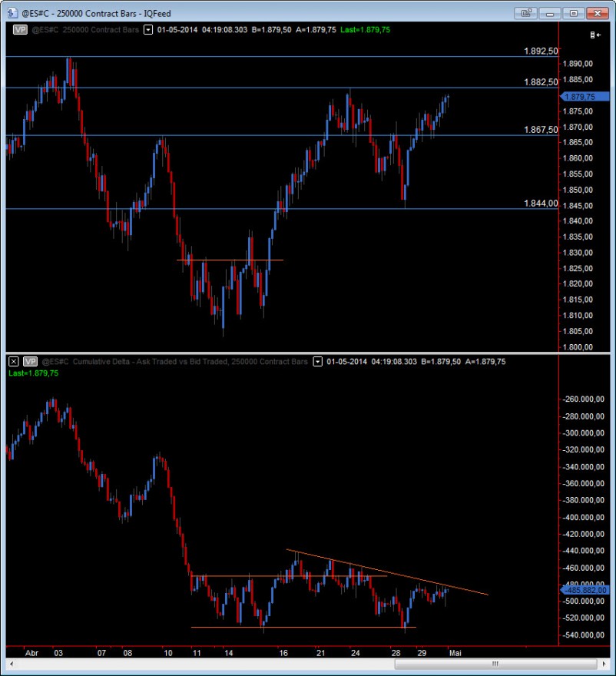Viewport: 616px width, 676px height.
Task: Click the chart application icon in the title bar
Action: pyautogui.click(x=12, y=13)
